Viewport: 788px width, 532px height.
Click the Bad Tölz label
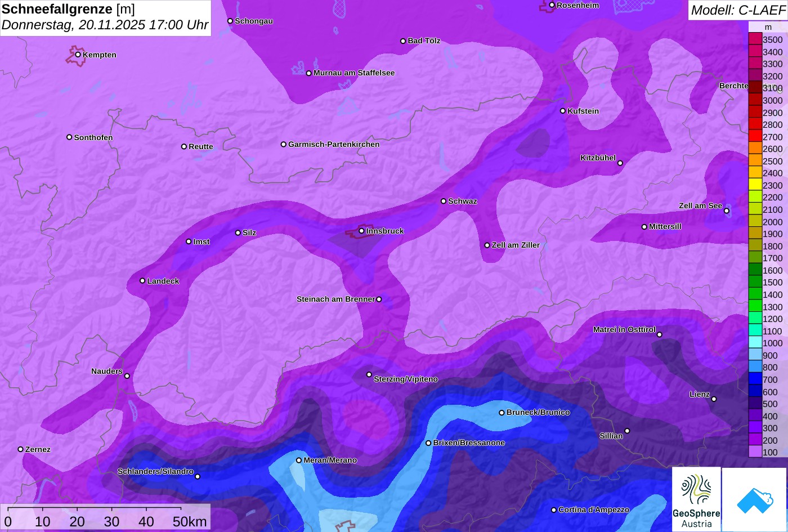coord(424,41)
